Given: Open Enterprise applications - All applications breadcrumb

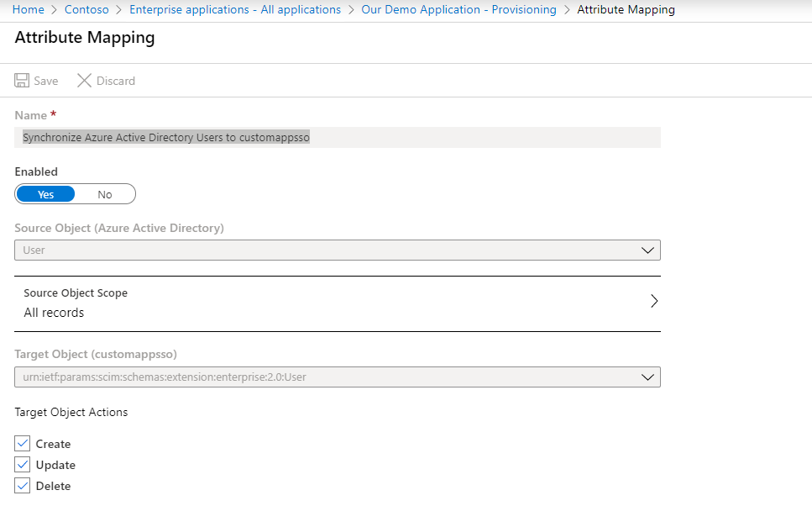Looking at the screenshot, I should 235,10.
